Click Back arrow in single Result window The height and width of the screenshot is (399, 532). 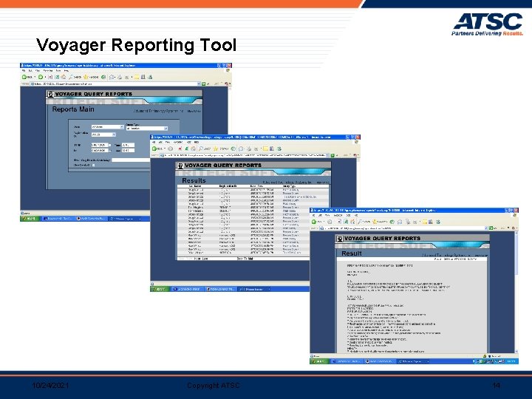(314, 222)
